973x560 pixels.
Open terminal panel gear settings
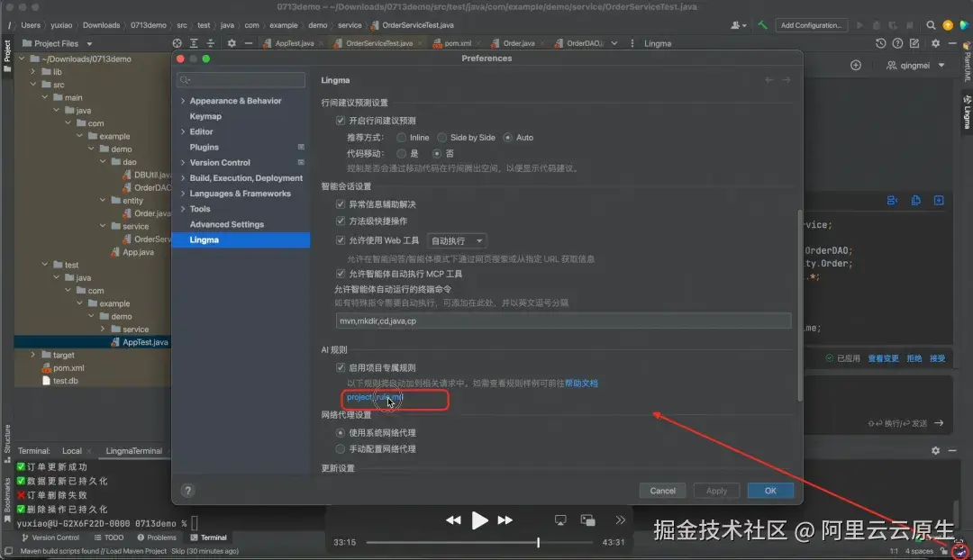[x=936, y=451]
